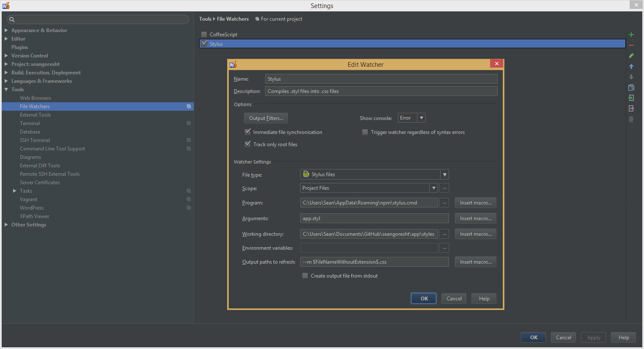This screenshot has width=644, height=349.
Task: Click OK in the Settings window
Action: tap(534, 337)
